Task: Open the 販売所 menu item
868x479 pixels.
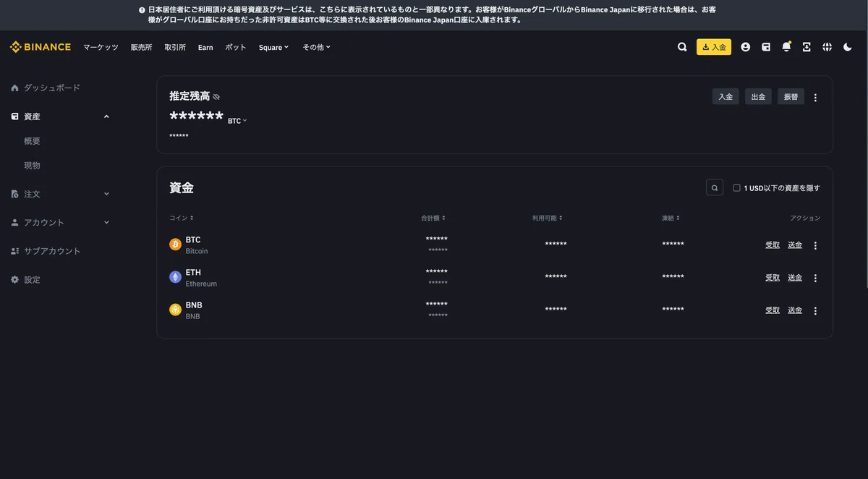Action: point(141,47)
